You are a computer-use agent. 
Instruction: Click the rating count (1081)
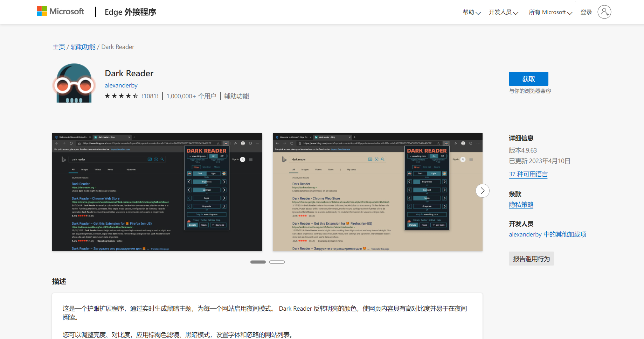pyautogui.click(x=150, y=96)
